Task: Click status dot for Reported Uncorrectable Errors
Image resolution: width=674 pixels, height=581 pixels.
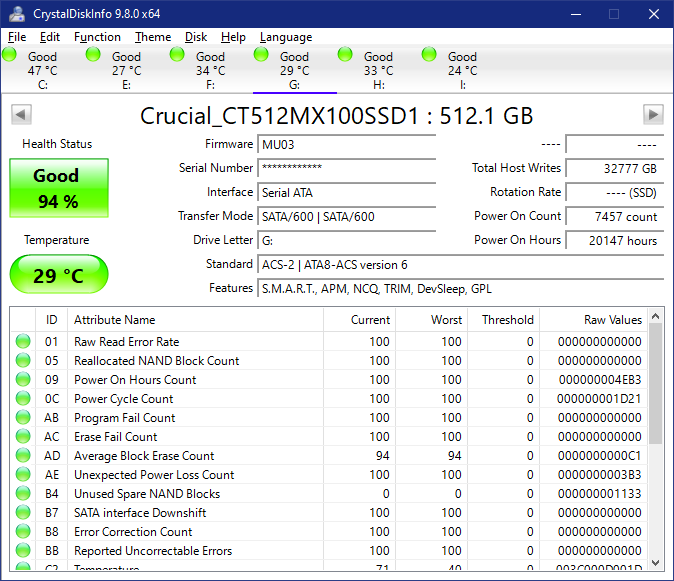Action: pyautogui.click(x=23, y=550)
